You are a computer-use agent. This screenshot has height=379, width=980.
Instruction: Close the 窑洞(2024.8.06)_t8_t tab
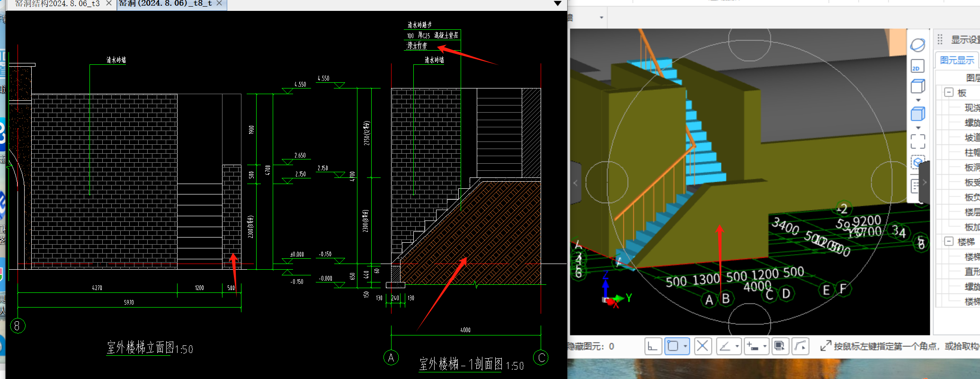point(219,3)
